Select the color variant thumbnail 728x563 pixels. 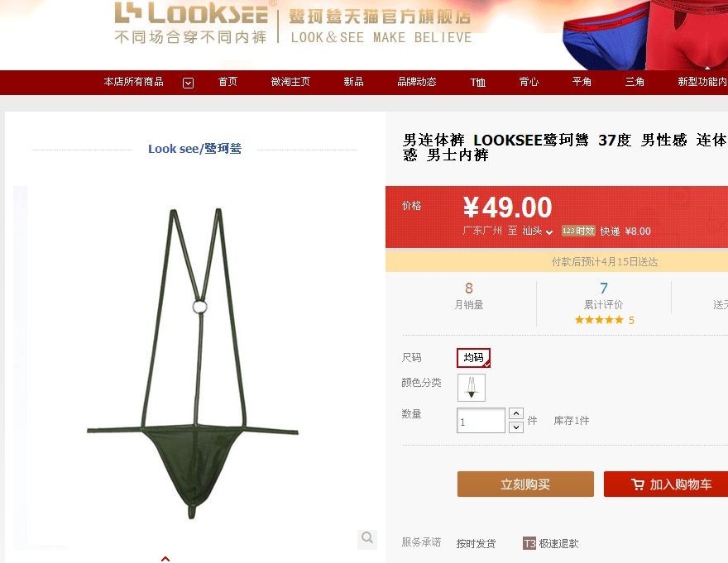click(472, 388)
